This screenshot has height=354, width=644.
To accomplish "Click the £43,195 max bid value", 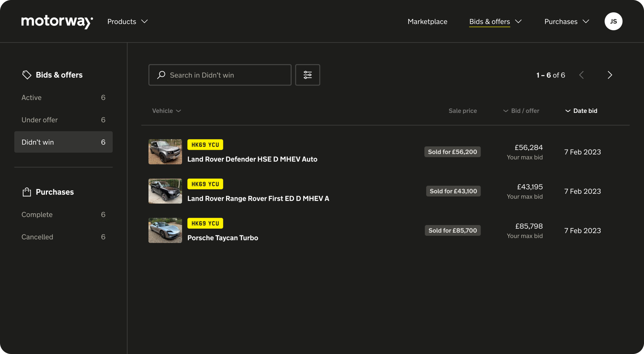I will coord(530,187).
